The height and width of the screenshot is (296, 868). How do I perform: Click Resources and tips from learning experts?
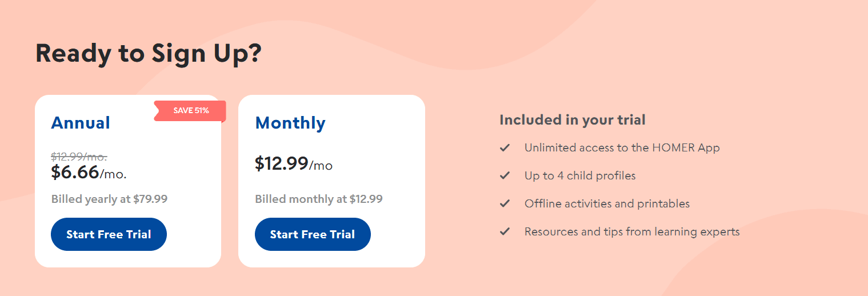click(x=632, y=232)
